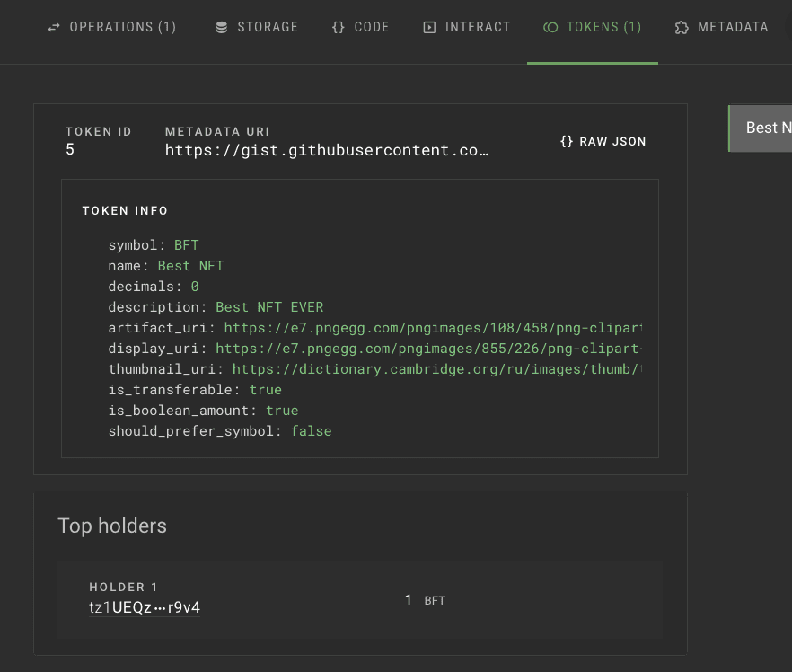The height and width of the screenshot is (672, 792).
Task: Click the token ID value 5
Action: point(70,150)
